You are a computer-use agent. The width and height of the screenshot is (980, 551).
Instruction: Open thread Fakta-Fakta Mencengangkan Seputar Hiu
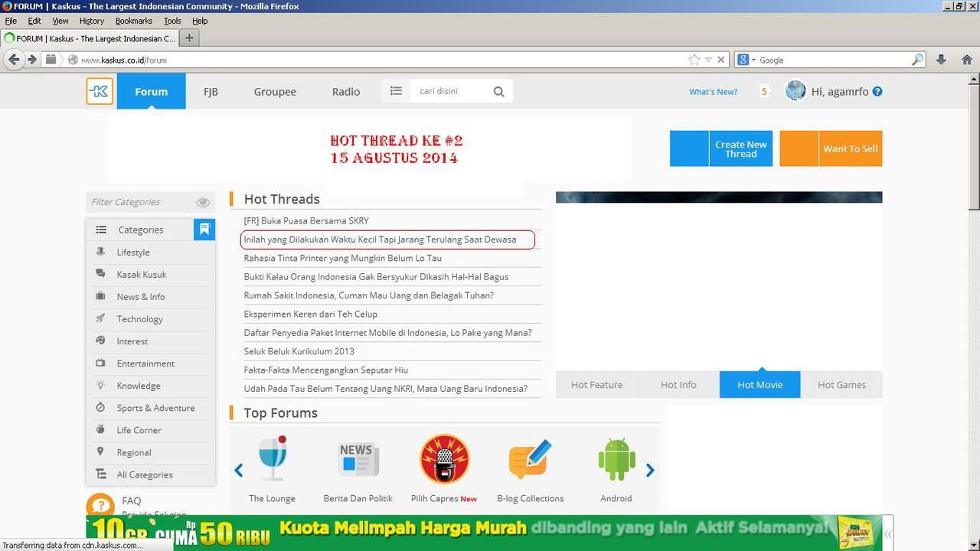pos(325,370)
